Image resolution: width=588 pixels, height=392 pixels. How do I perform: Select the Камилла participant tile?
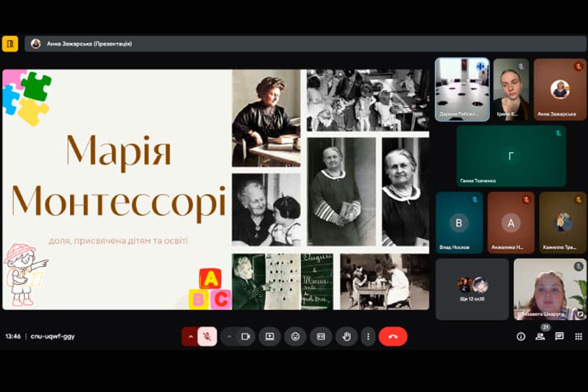[x=563, y=222]
